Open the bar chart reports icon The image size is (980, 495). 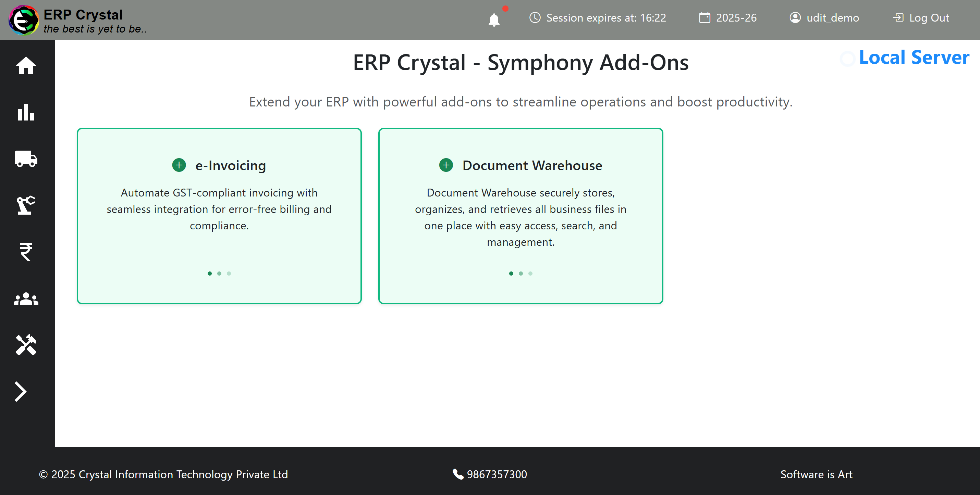[x=26, y=112]
